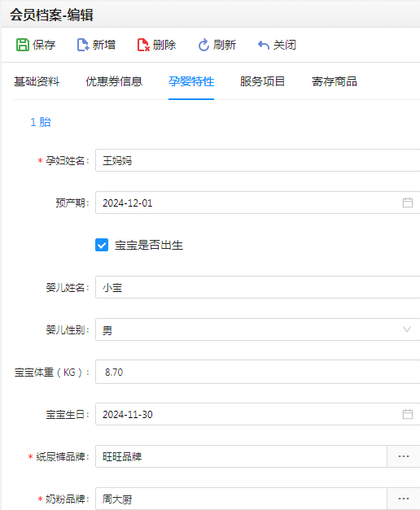The height and width of the screenshot is (510, 420).
Task: Click the 孕妇姓名 input field
Action: point(257,160)
